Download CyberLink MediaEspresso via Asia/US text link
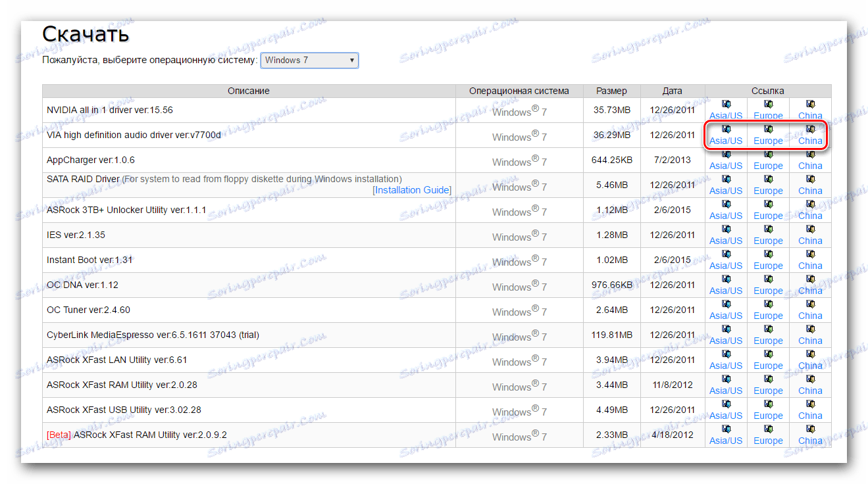This screenshot has width=868, height=484. pyautogui.click(x=726, y=341)
